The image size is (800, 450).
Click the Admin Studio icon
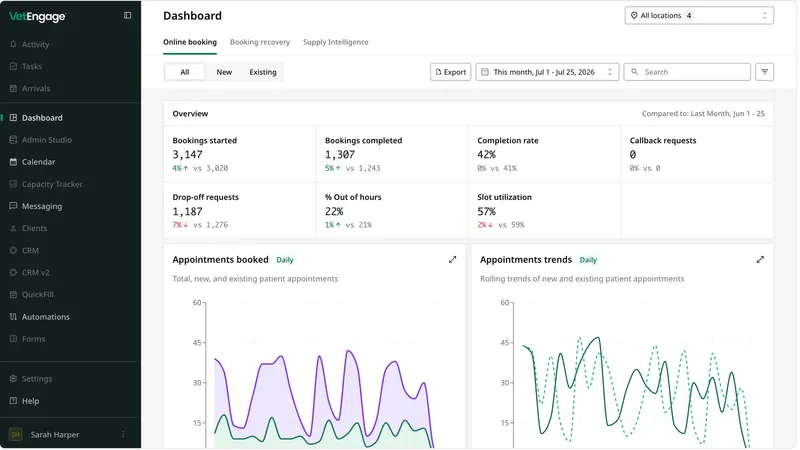(13, 140)
